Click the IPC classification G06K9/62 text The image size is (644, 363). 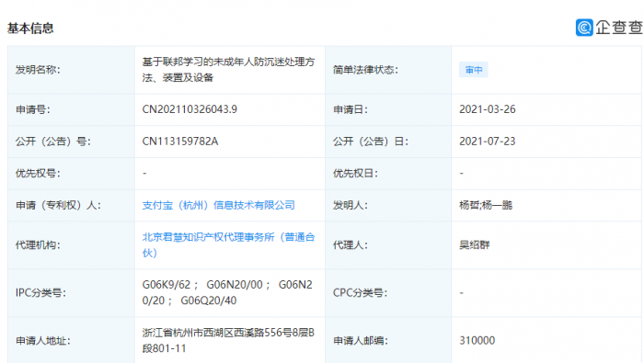coord(167,285)
